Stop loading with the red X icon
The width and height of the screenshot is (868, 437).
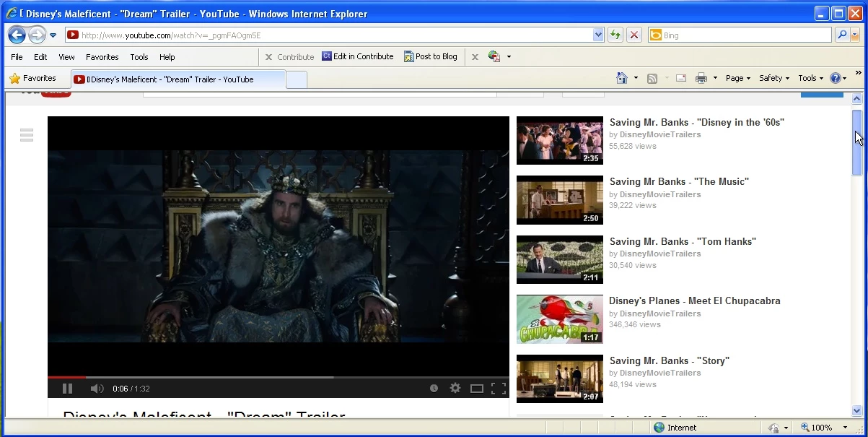coord(634,35)
